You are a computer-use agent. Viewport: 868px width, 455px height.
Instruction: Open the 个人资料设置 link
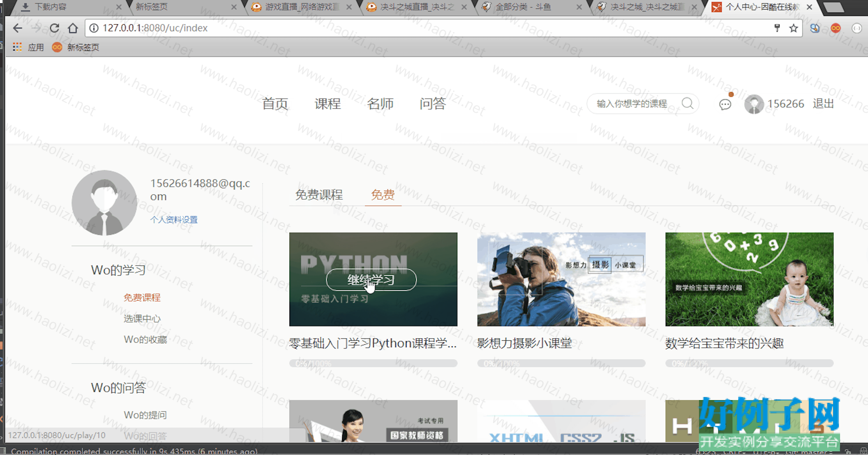tap(174, 219)
